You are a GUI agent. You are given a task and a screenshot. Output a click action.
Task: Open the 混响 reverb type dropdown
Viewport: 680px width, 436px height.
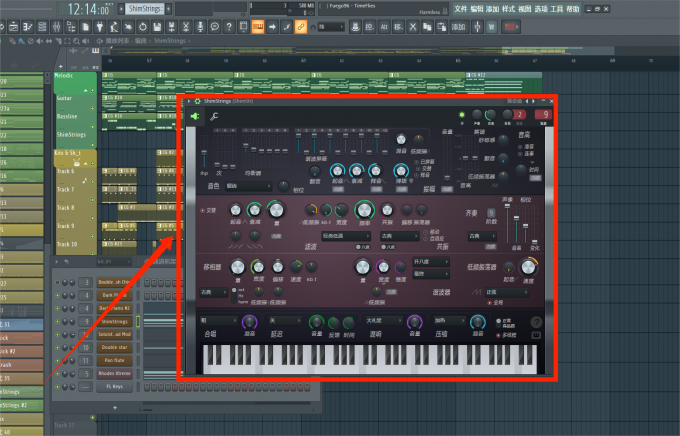(384, 320)
